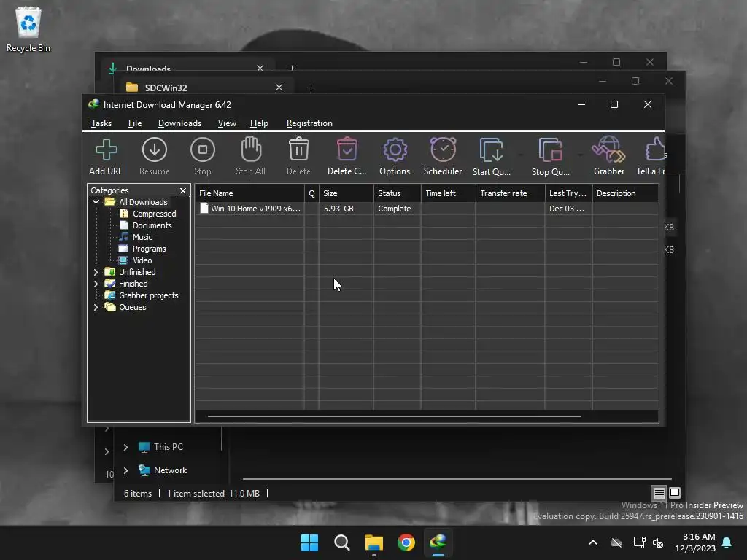Open the View menu
The height and width of the screenshot is (560, 747).
(x=227, y=122)
